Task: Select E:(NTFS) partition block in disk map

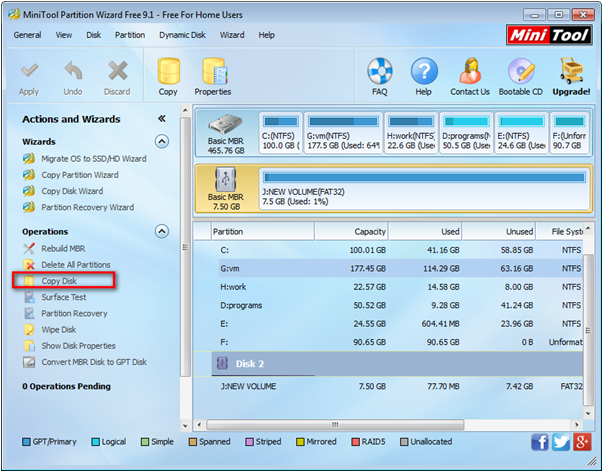Action: (521, 133)
